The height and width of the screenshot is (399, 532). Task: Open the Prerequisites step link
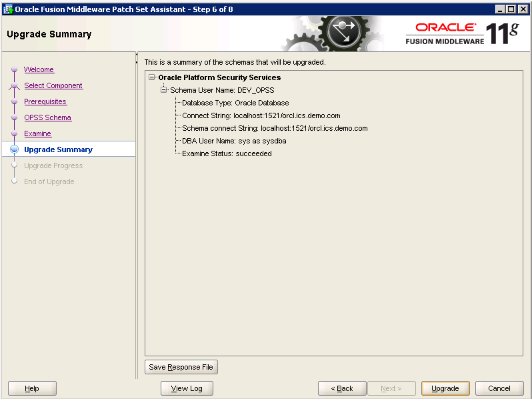[x=45, y=101]
